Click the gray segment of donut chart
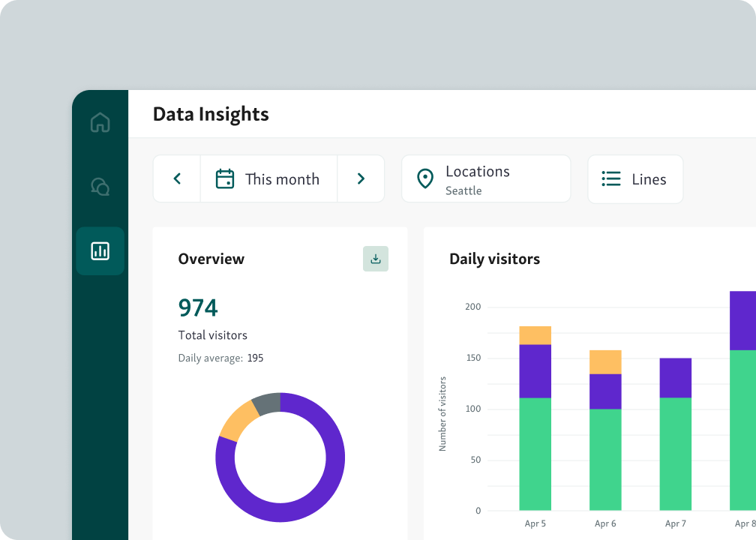This screenshot has width=756, height=540. coord(266,404)
